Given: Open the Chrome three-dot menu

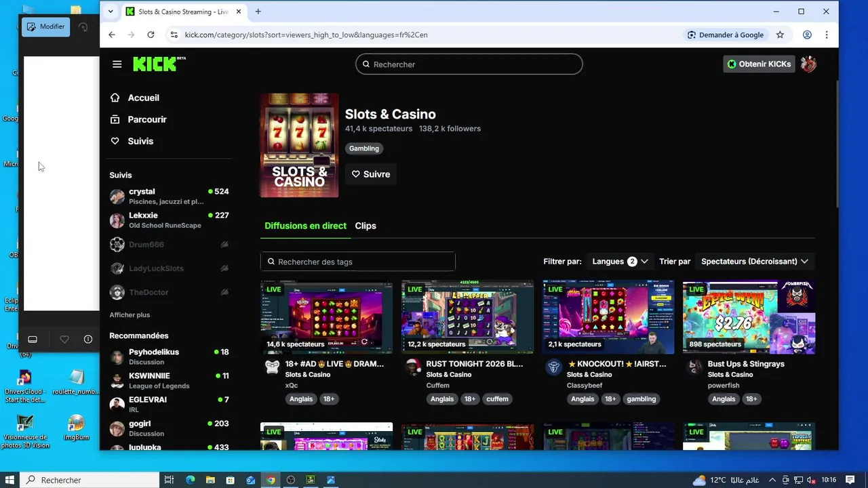Looking at the screenshot, I should point(827,35).
